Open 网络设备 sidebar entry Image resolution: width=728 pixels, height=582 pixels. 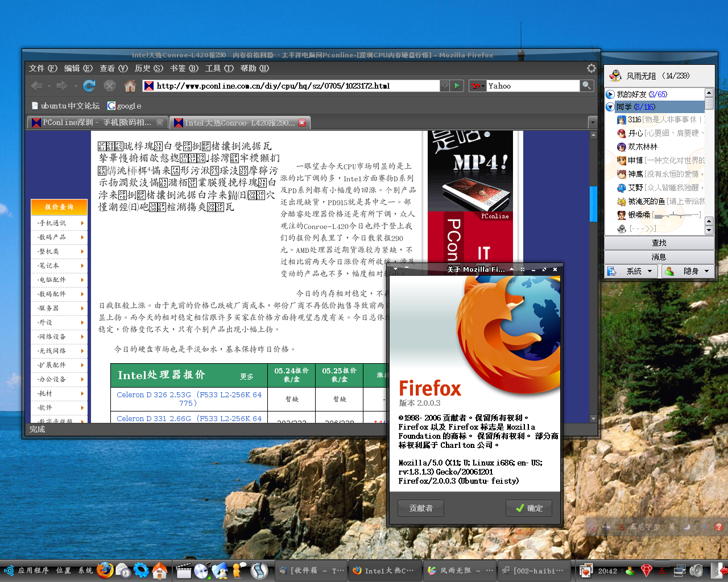point(60,336)
